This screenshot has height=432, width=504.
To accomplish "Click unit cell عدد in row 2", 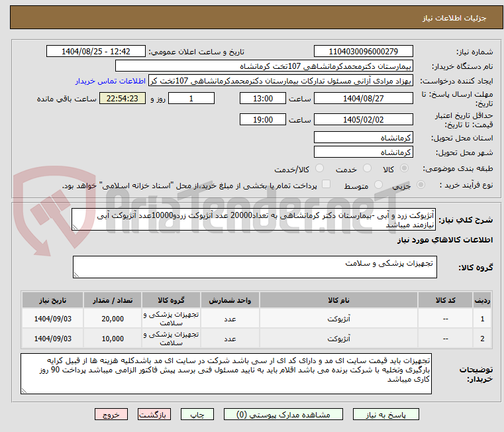I will pos(230,339).
